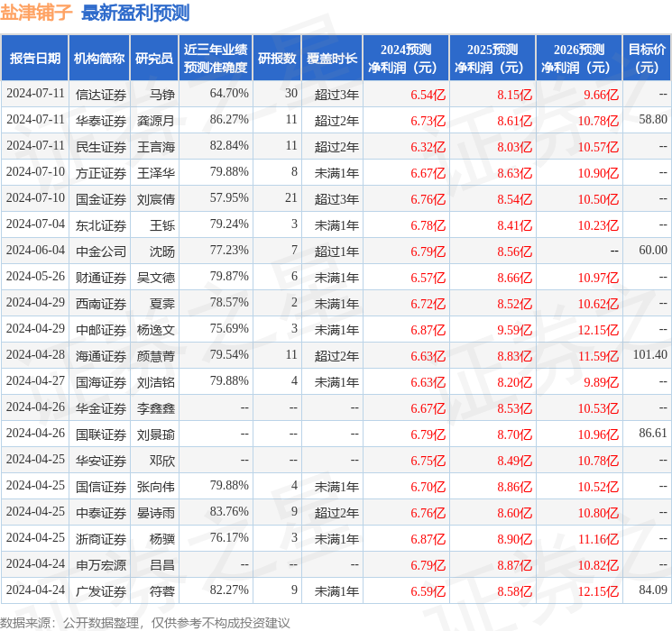Click the 60.00 target price
The width and height of the screenshot is (672, 631).
(x=653, y=250)
